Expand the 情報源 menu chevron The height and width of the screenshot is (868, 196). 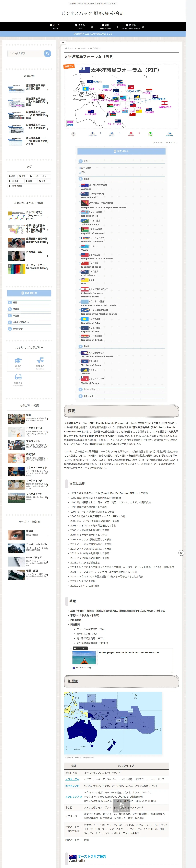pos(143,27)
